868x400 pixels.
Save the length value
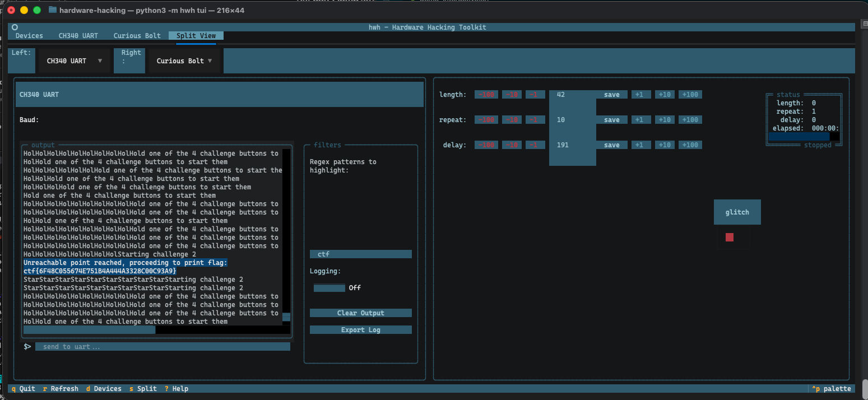pos(611,95)
